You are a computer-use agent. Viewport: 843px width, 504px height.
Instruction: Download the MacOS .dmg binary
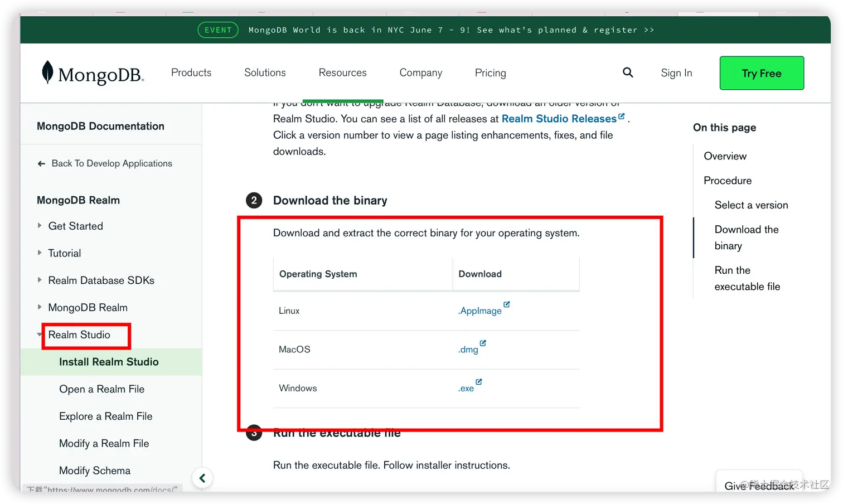(468, 350)
